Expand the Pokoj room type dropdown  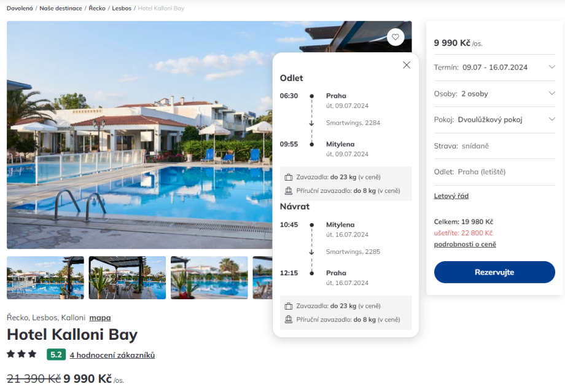pyautogui.click(x=494, y=120)
